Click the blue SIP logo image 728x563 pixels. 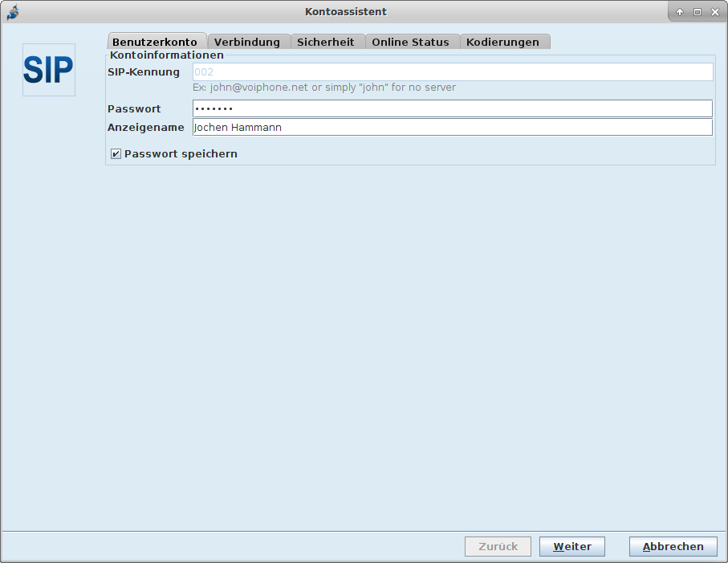(48, 70)
